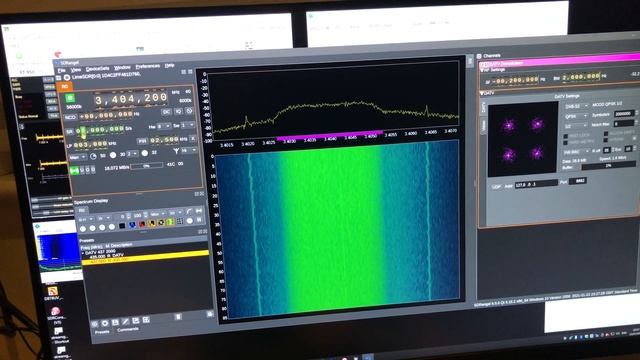Image resolution: width=640 pixels, height=360 pixels.
Task: Switch to the Presets tab
Action: click(x=102, y=332)
